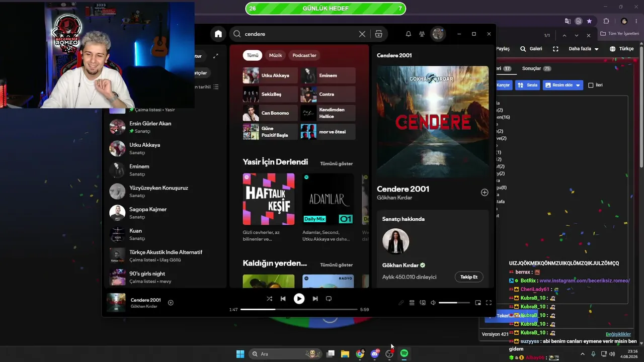The image size is (644, 362).
Task: Open the Utku Akkaya shortcut tile
Action: 270,75
